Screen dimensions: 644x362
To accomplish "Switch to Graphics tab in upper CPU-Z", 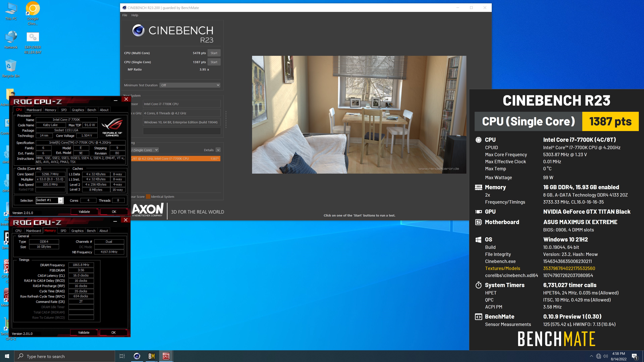I will point(78,110).
